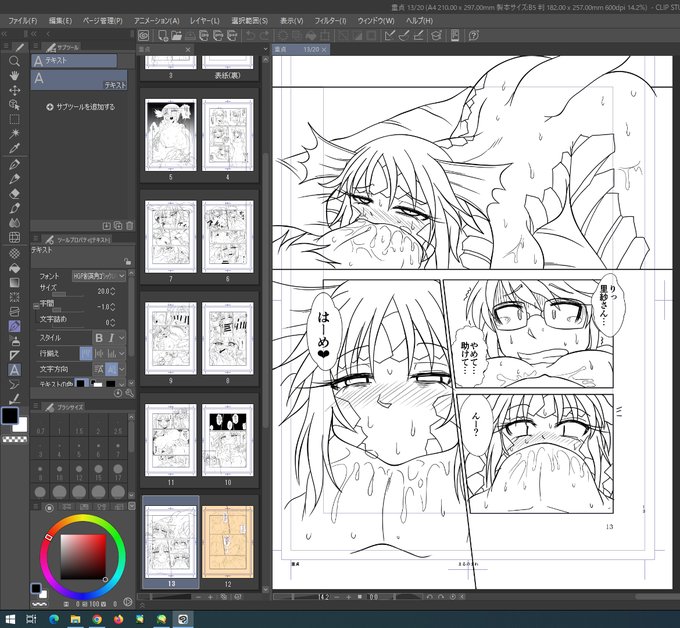Select the Fill bucket tool
The image size is (680, 628).
(x=14, y=268)
